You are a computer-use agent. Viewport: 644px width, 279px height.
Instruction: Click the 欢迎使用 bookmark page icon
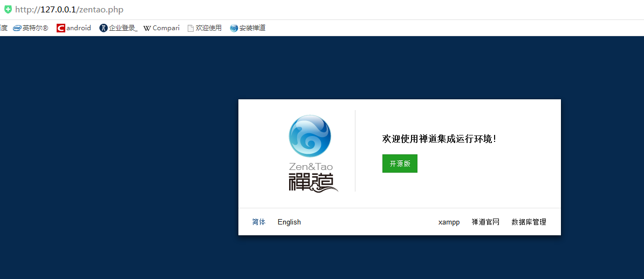(x=190, y=28)
